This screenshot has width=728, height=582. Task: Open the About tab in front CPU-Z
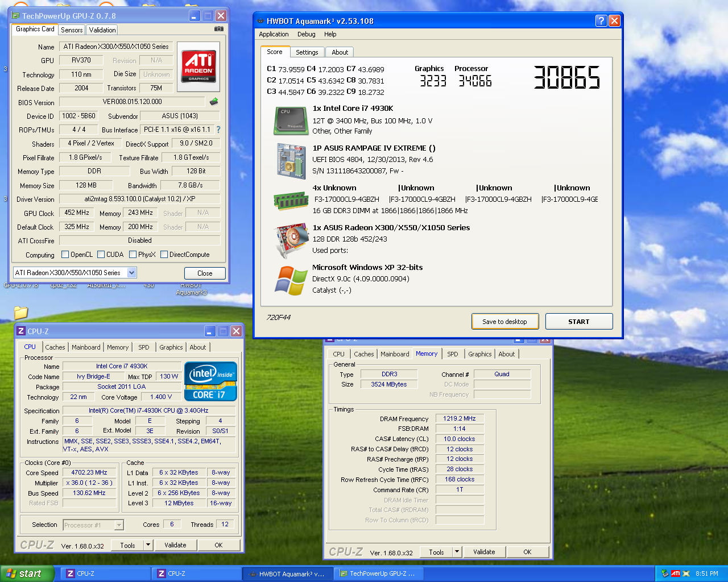(x=198, y=347)
